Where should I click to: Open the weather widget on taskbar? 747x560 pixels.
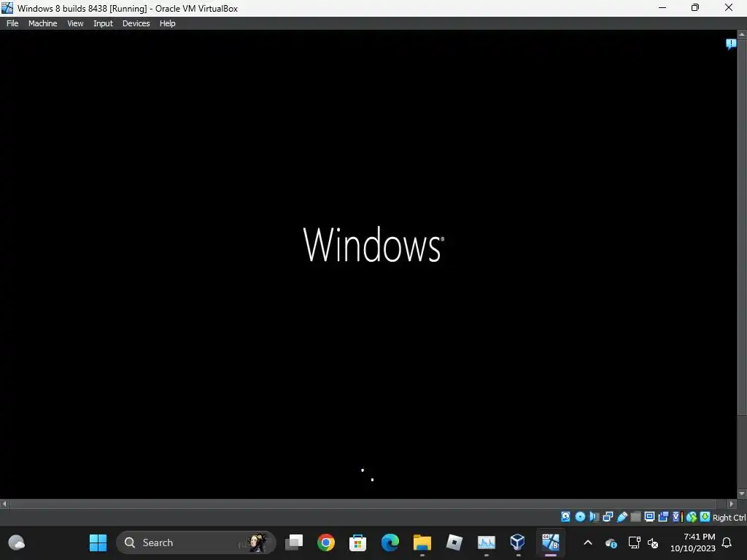click(17, 542)
